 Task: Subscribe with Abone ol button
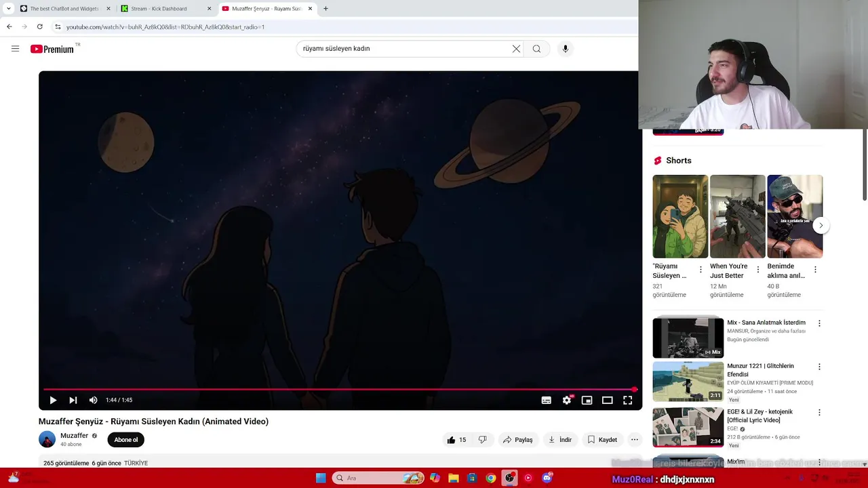(125, 440)
